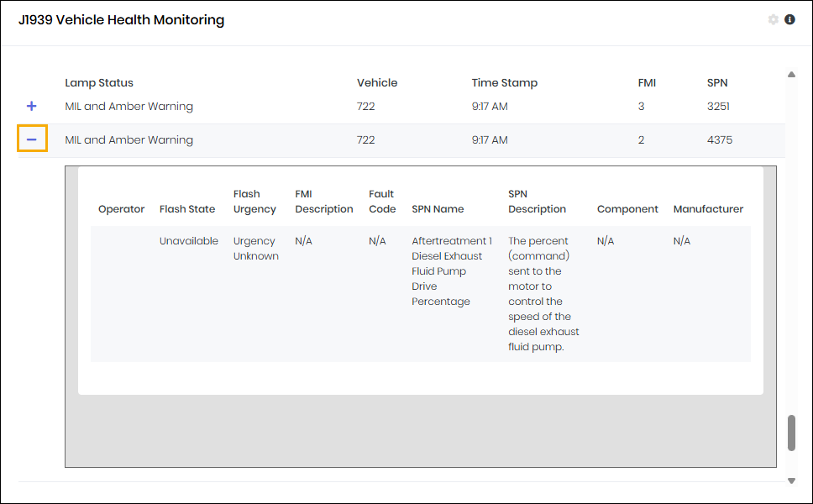Collapse the SPN 4375 fault row

[32, 139]
